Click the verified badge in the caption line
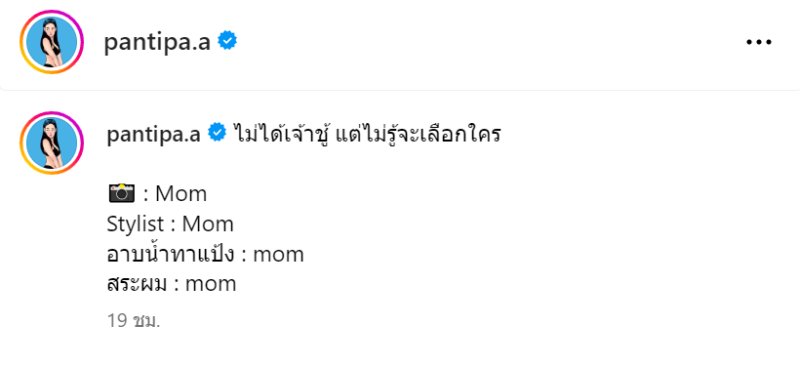The width and height of the screenshot is (800, 366). pyautogui.click(x=217, y=133)
